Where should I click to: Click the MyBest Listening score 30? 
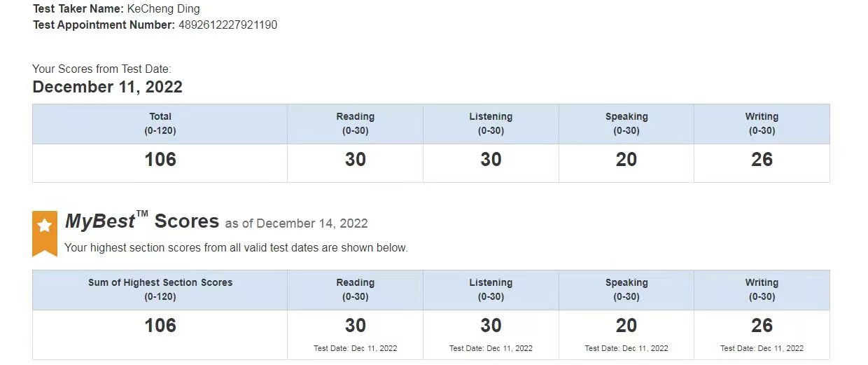pyautogui.click(x=491, y=326)
